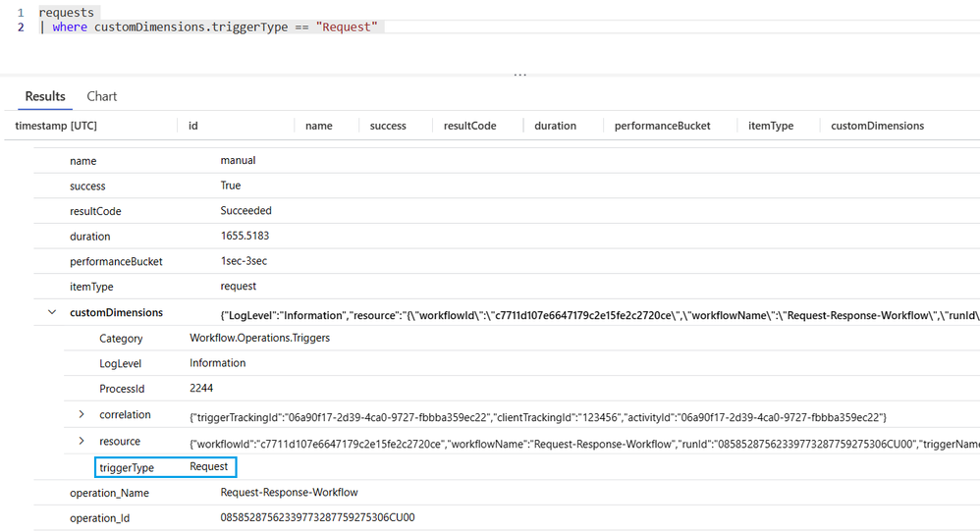Click the resultCode column header
The image size is (980, 532).
pos(470,126)
